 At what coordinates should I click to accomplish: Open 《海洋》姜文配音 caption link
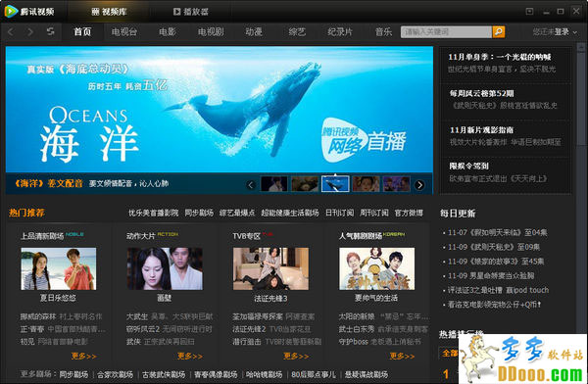coord(48,183)
